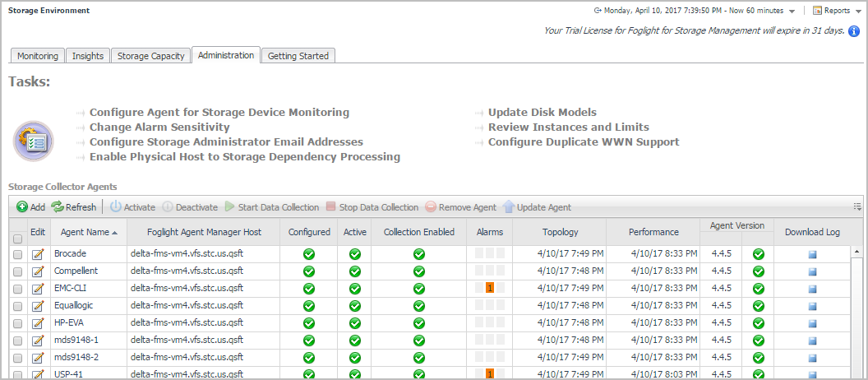Open the time range dropdown
The image size is (868, 380).
coord(792,11)
